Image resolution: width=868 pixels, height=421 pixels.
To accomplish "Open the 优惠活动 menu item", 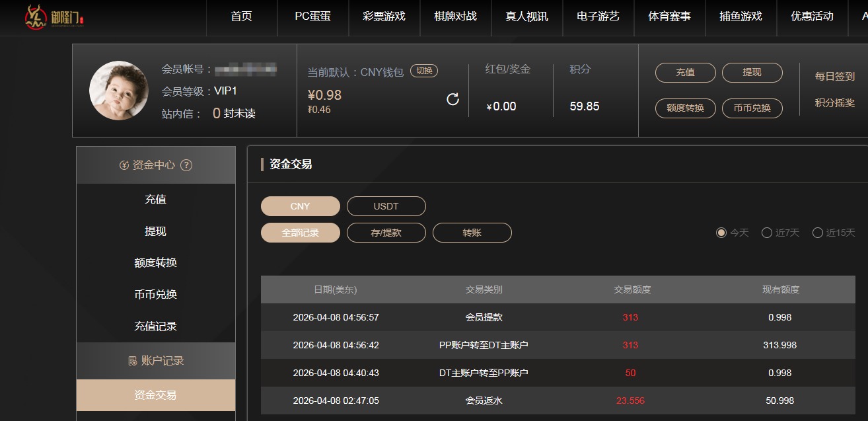I will click(811, 18).
